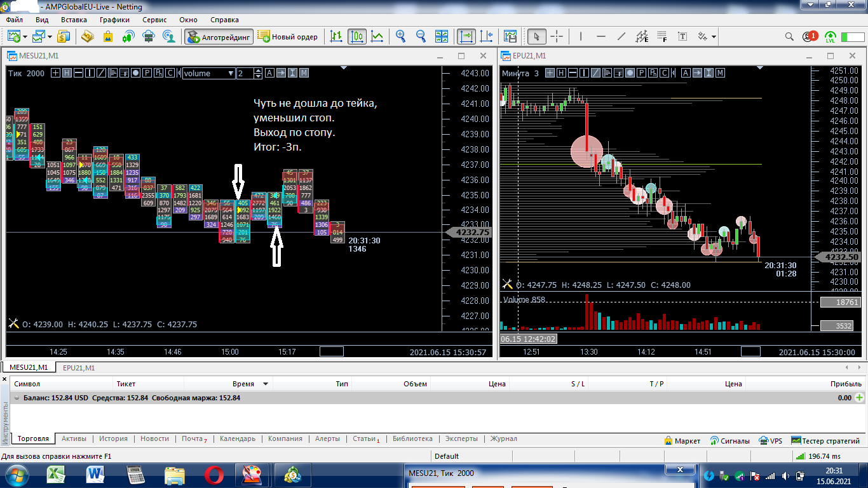Expand the shapes objects dropdown arrow
Screen dimensions: 868x488
[x=714, y=37]
